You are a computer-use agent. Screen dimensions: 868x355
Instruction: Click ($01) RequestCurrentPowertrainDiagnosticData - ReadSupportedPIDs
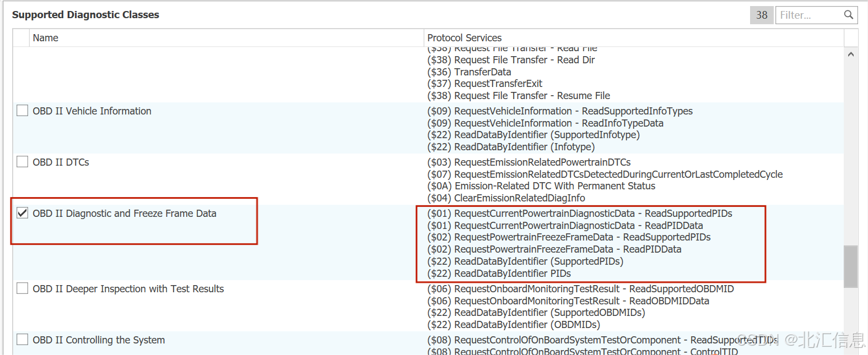pos(580,214)
